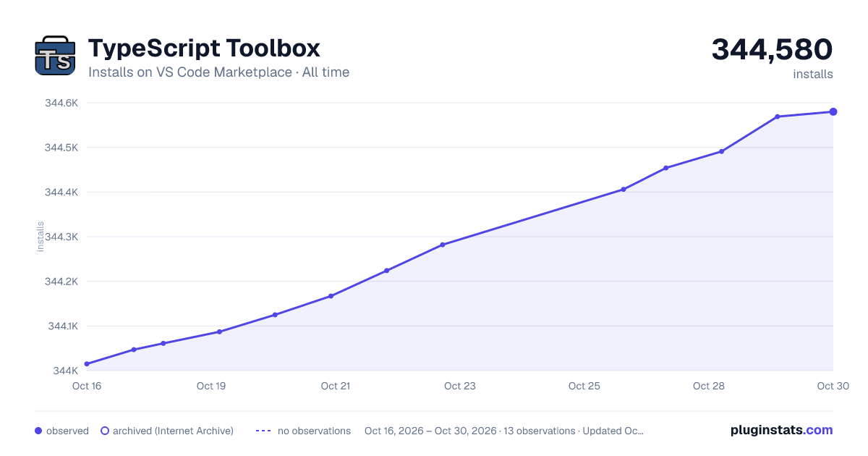Click the 'Oct 21' x-axis label
This screenshot has width=868, height=456.
336,386
